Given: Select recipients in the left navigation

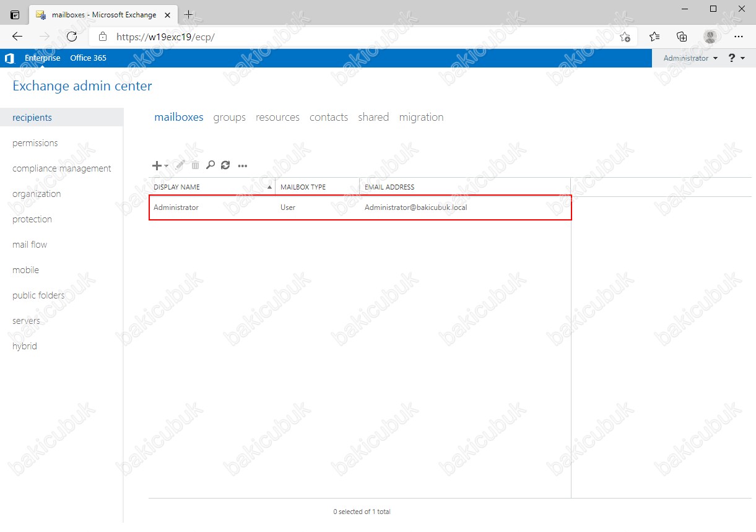Looking at the screenshot, I should click(61, 118).
